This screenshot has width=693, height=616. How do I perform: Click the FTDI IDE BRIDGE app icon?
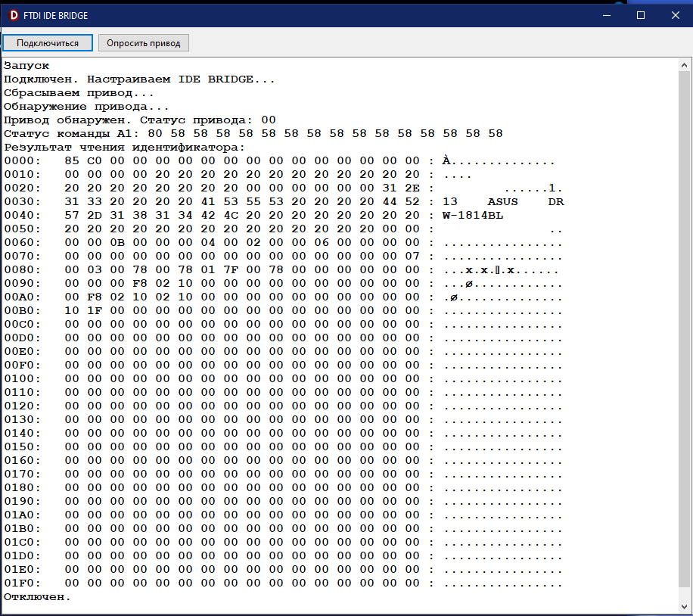(x=14, y=15)
